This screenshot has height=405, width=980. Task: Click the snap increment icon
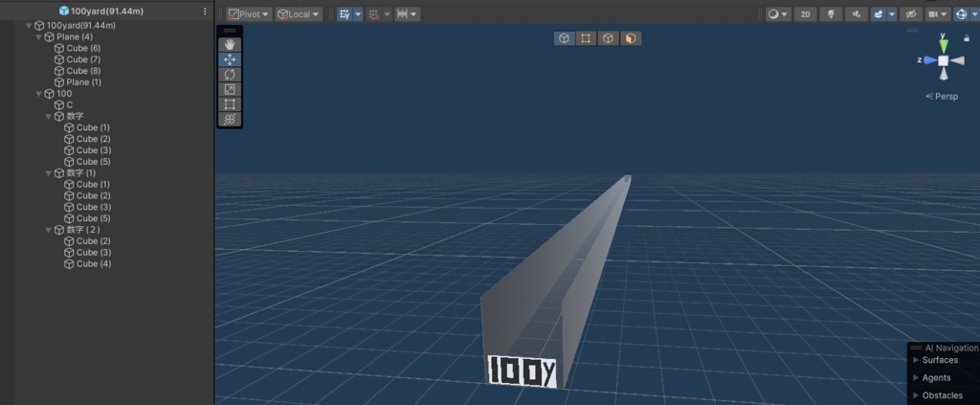[x=374, y=14]
